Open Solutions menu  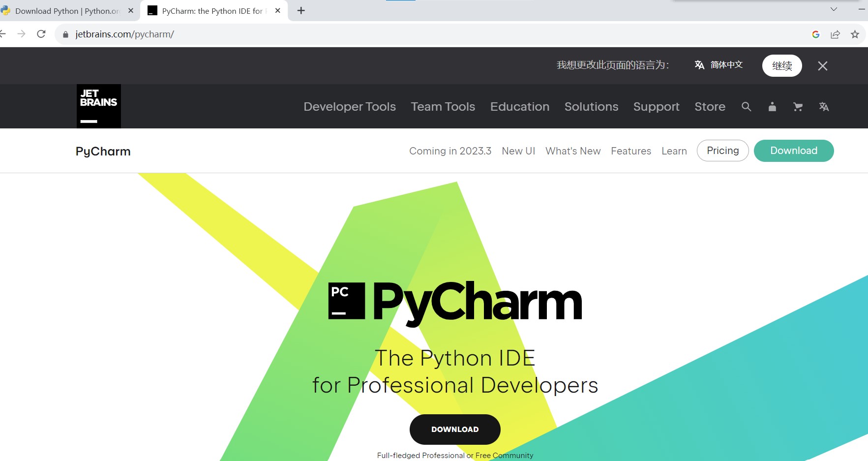coord(592,107)
